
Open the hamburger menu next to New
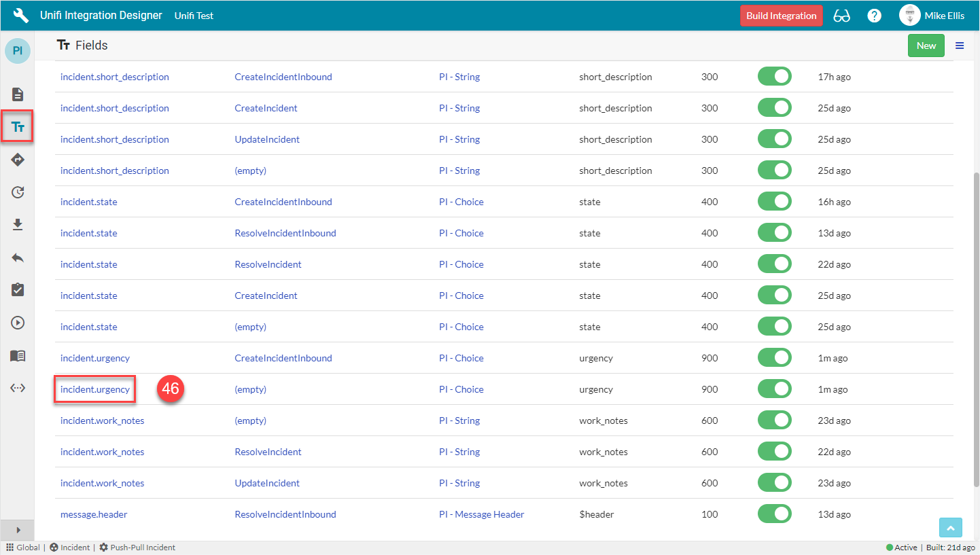[960, 46]
